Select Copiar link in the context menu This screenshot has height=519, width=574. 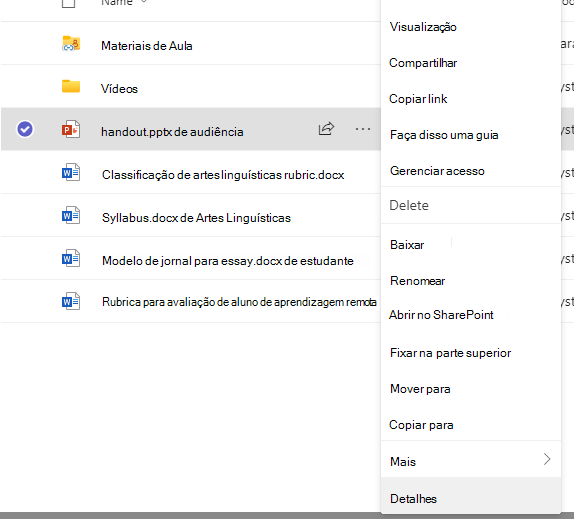(x=418, y=99)
